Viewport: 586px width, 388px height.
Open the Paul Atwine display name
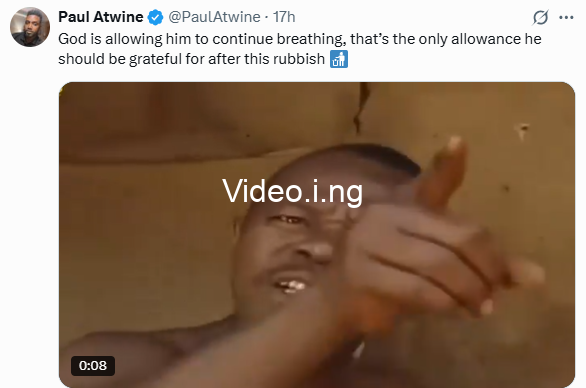(x=101, y=17)
